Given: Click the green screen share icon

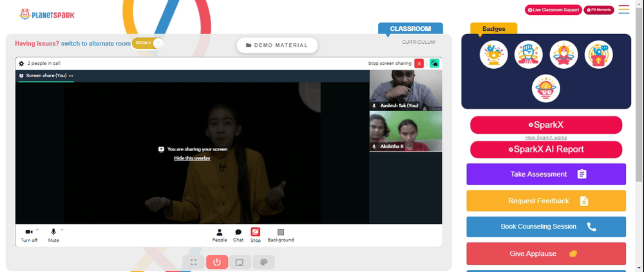Looking at the screenshot, I should coord(435,63).
